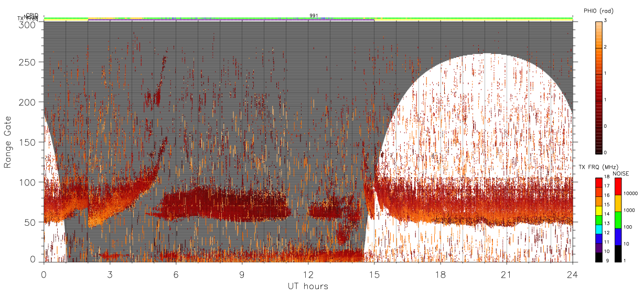Click the 24 tick on UT hours axis

572,274
